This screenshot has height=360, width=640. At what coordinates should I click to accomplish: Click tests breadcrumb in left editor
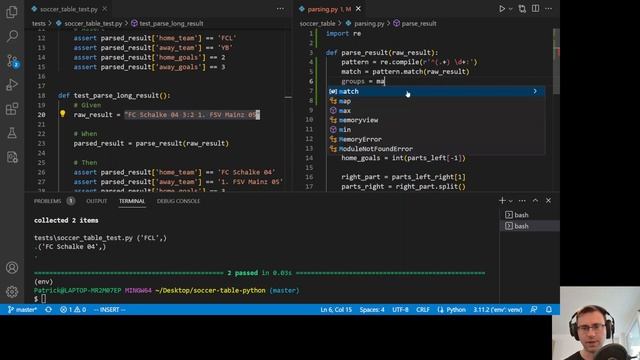point(39,23)
